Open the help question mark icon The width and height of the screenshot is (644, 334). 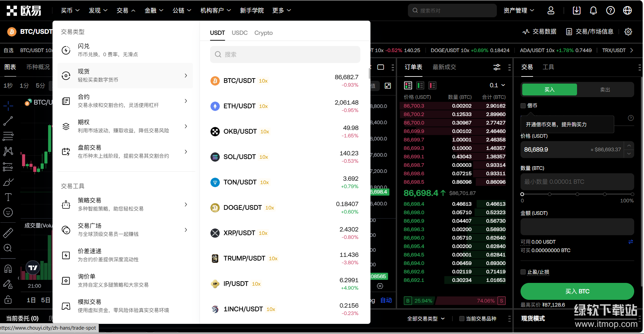click(610, 10)
